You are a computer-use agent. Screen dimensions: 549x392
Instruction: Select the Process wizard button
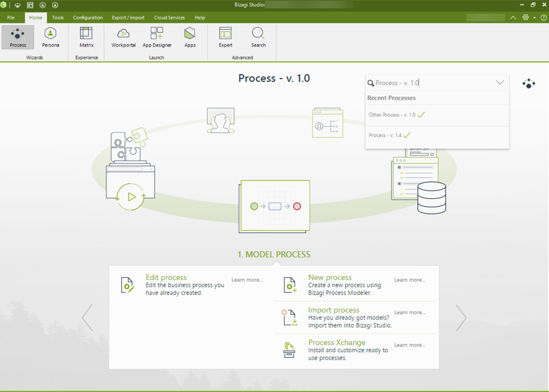click(x=18, y=37)
